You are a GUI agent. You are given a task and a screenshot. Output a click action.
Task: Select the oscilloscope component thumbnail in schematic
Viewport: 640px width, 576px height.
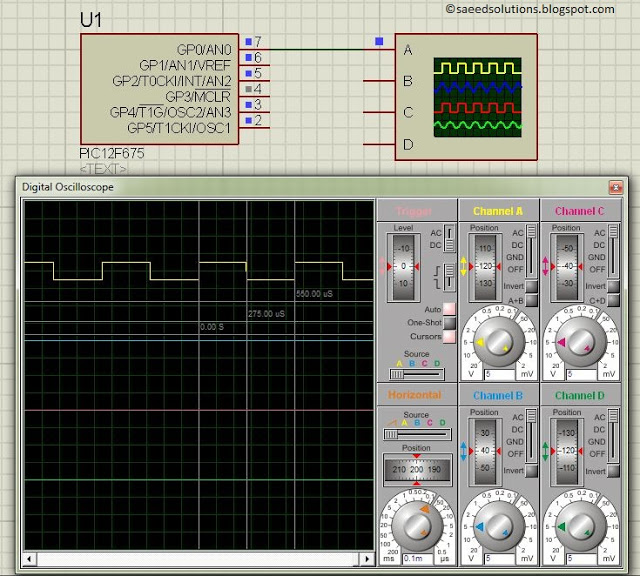pyautogui.click(x=477, y=97)
